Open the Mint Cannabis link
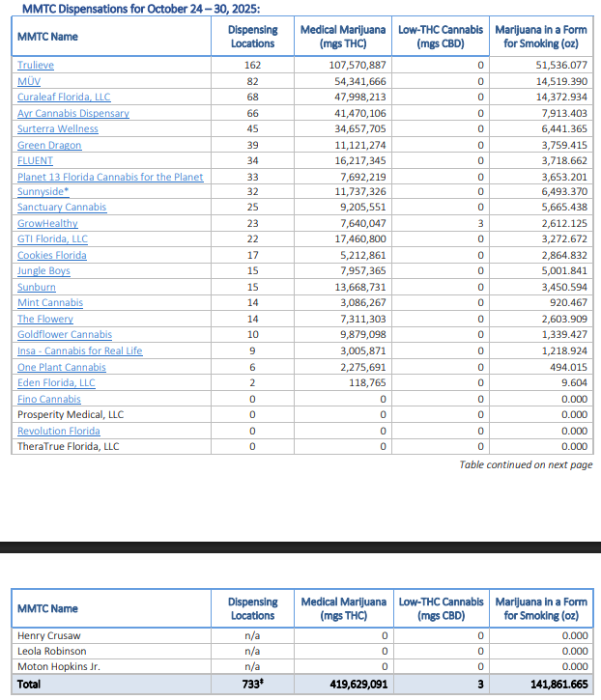This screenshot has height=700, width=601. coord(50,303)
